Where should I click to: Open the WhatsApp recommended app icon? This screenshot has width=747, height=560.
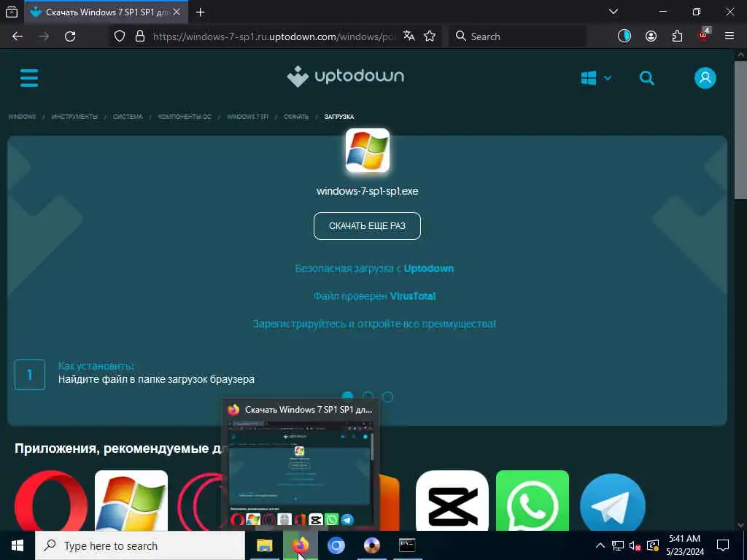click(x=532, y=500)
